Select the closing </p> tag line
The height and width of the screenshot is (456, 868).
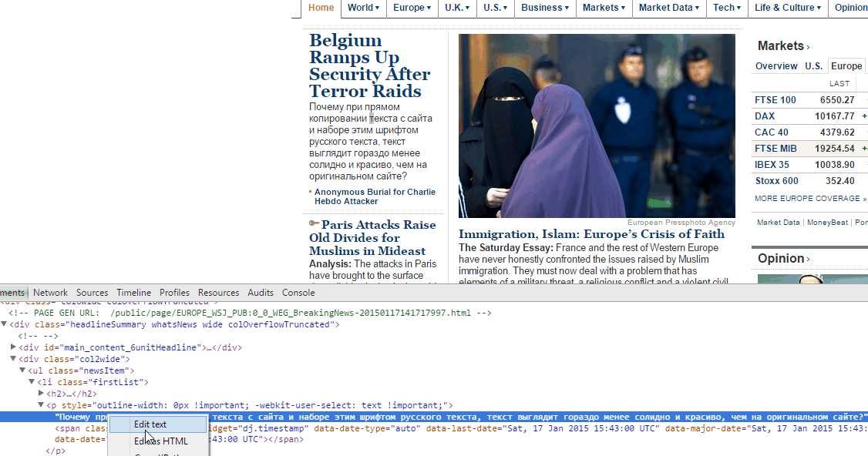[56, 451]
